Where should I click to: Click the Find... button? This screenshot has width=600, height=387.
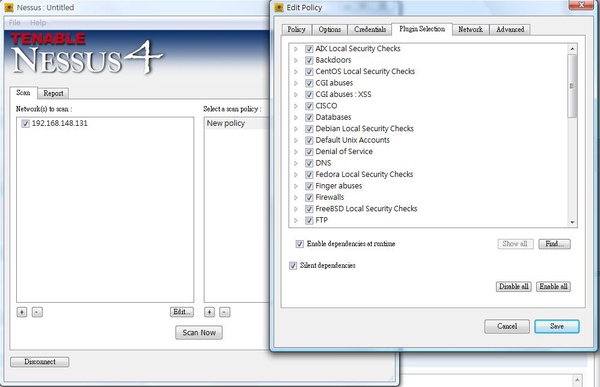[x=554, y=244]
